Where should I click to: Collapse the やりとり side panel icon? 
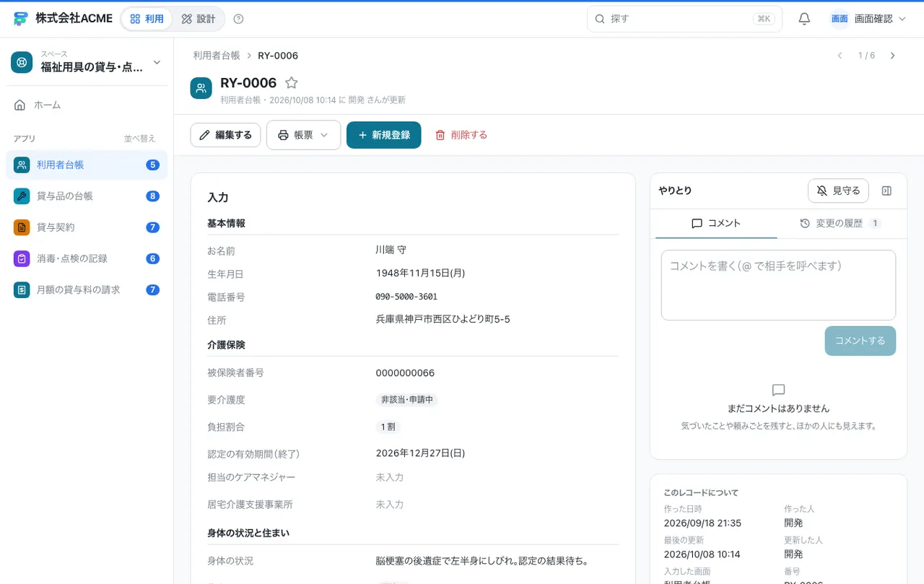[887, 191]
